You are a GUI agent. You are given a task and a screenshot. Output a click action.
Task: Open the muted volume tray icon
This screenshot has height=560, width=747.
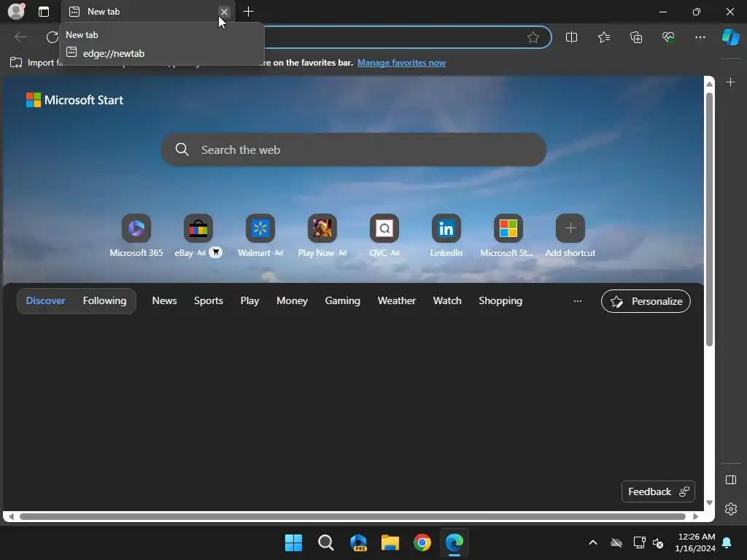coord(658,542)
